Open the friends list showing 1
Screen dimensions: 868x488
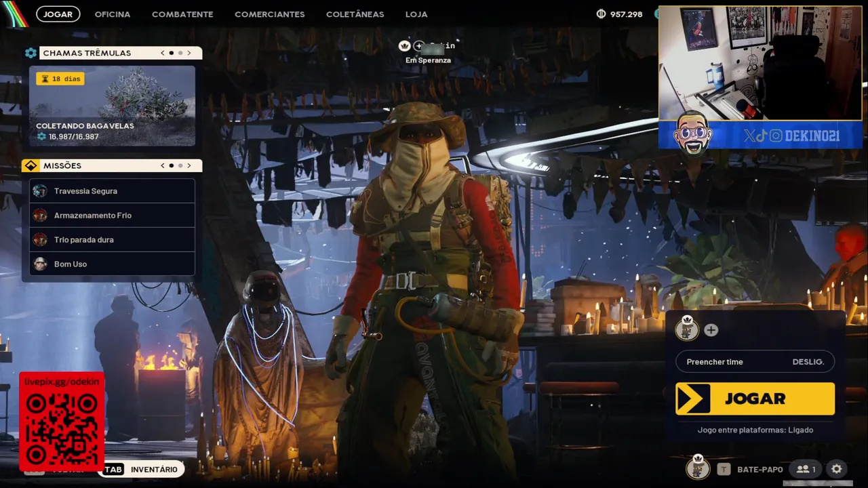[x=806, y=469]
